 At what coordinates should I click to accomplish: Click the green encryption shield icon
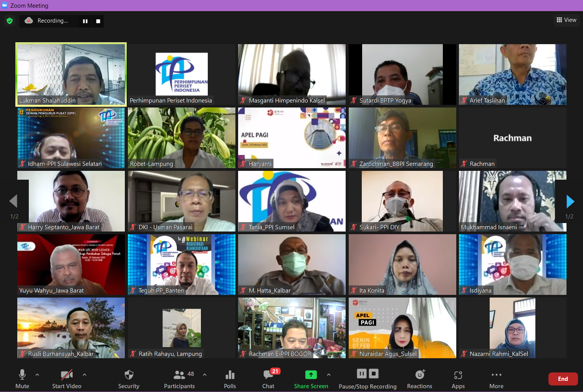(x=10, y=21)
